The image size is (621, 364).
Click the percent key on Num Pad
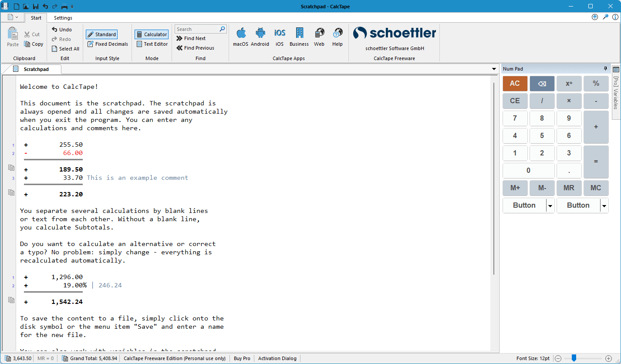(596, 84)
